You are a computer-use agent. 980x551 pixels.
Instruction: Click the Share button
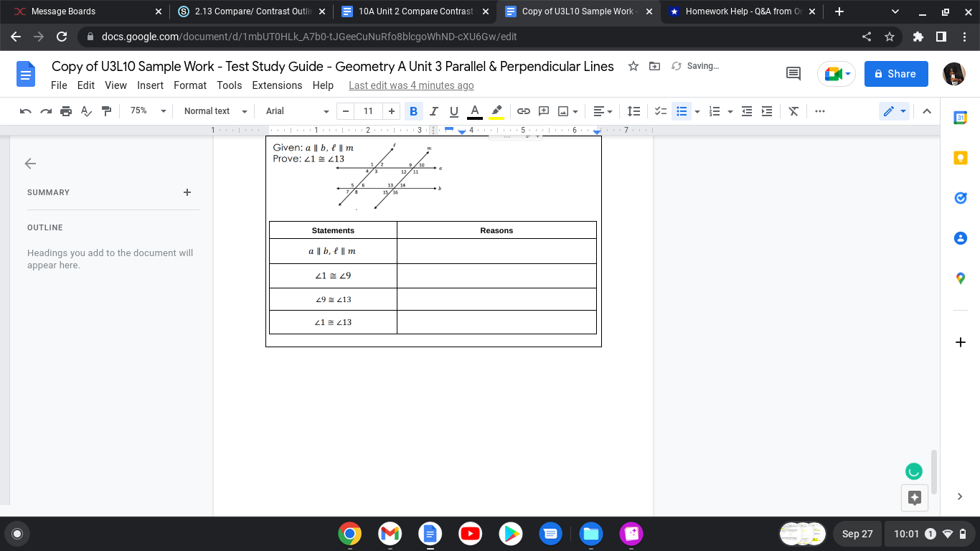click(x=895, y=73)
